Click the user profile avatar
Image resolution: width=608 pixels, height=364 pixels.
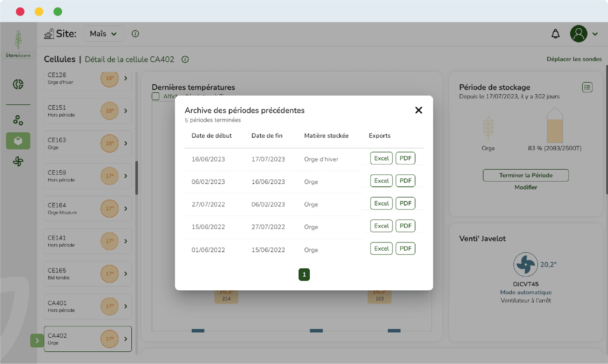(x=579, y=34)
